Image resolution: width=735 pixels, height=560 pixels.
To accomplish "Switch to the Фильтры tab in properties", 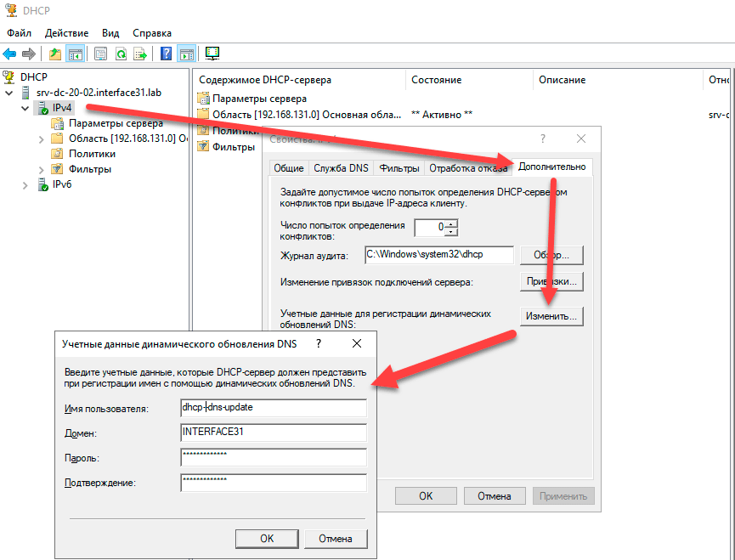I will tap(399, 168).
